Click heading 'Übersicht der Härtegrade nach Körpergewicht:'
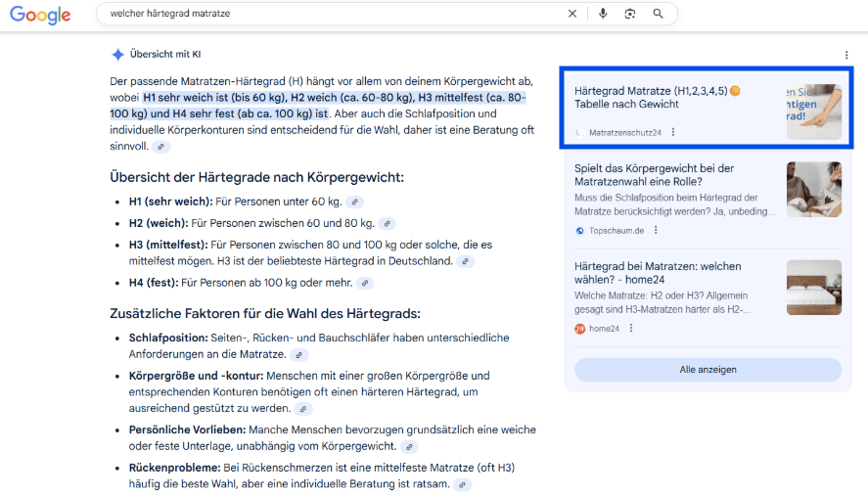868x496 pixels. (x=256, y=178)
